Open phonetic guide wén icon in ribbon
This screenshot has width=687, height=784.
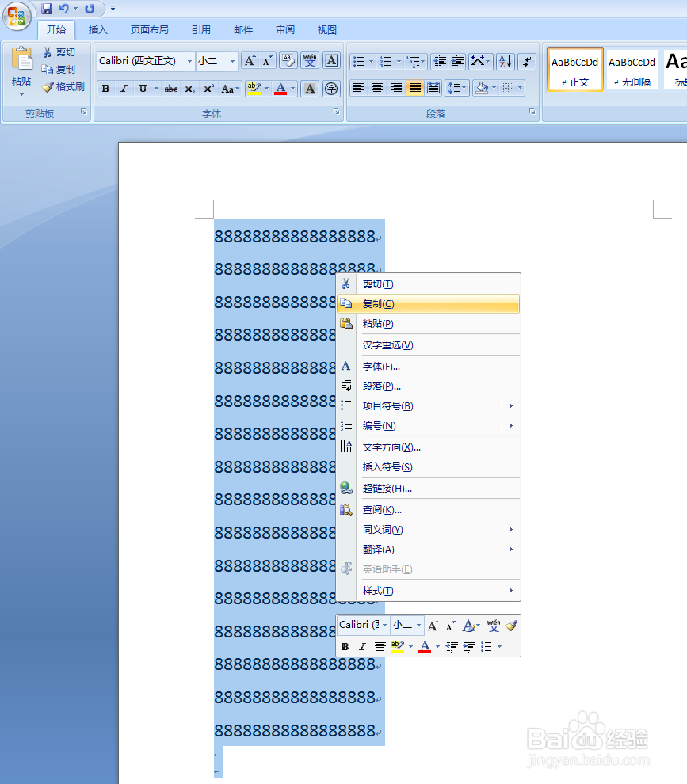point(310,61)
